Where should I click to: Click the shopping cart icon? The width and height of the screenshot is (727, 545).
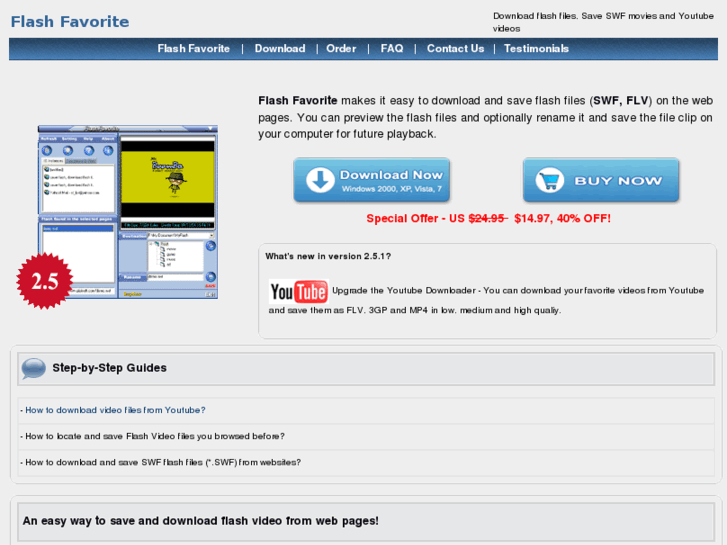549,180
